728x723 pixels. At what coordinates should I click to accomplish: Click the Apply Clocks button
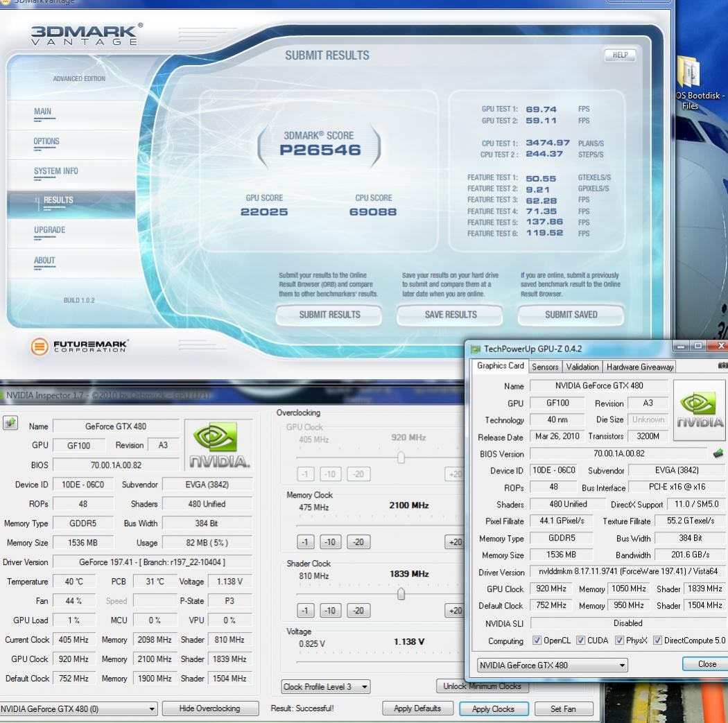(493, 709)
